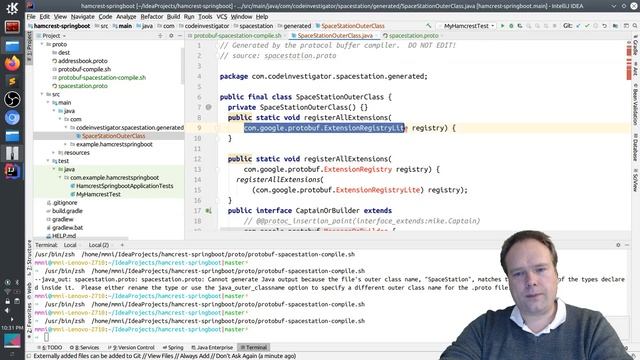The height and width of the screenshot is (360, 640).
Task: Commit changes with green Git checkmark
Action: 587,26
